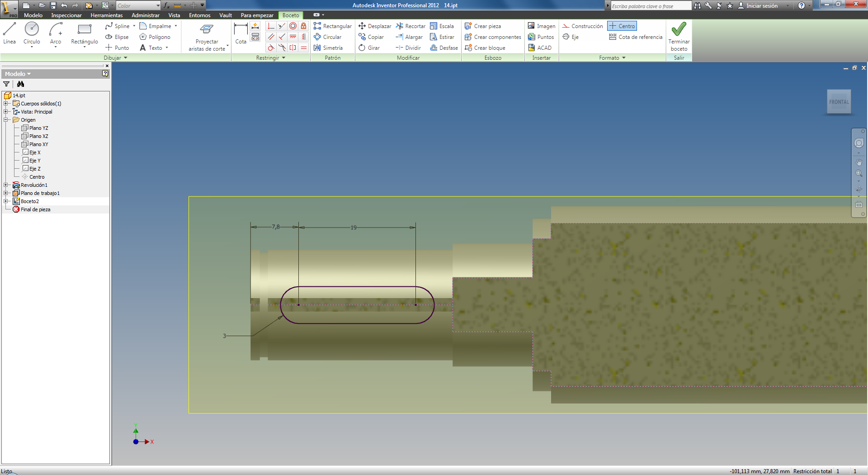
Task: Open the Para empezar tab
Action: click(257, 15)
